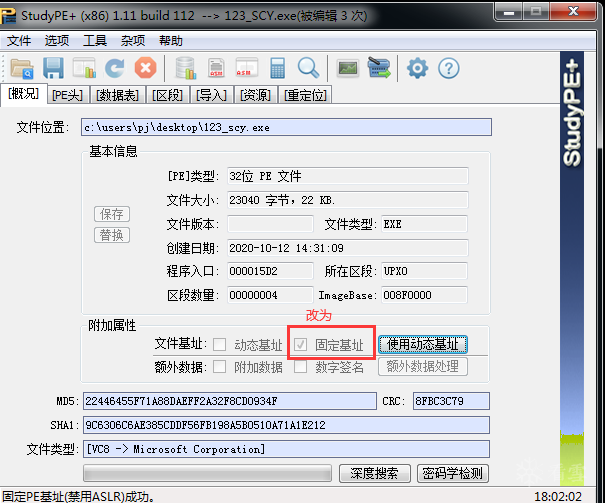Image resolution: width=605 pixels, height=503 pixels.
Task: Switch to the [重定位] tab
Action: (305, 95)
